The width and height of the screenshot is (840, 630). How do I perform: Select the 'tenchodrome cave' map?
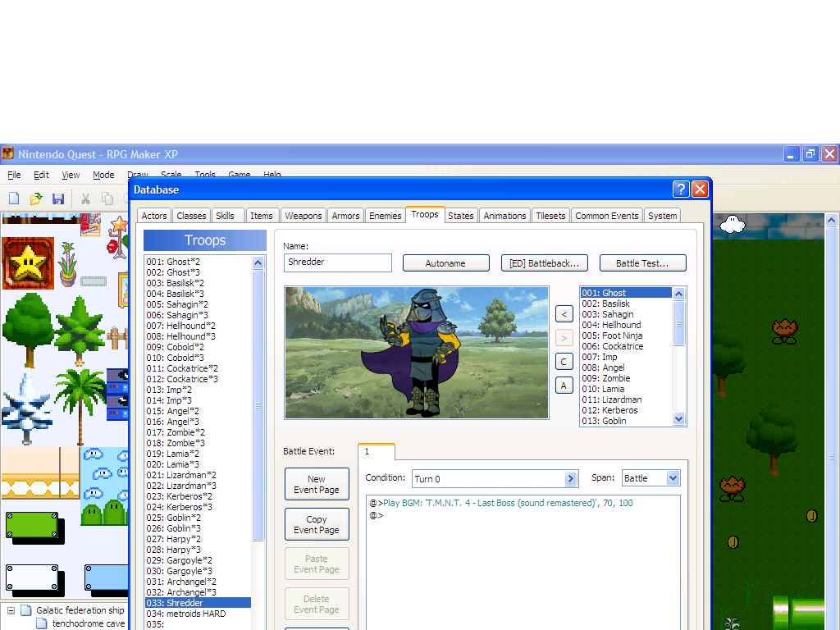[x=89, y=623]
